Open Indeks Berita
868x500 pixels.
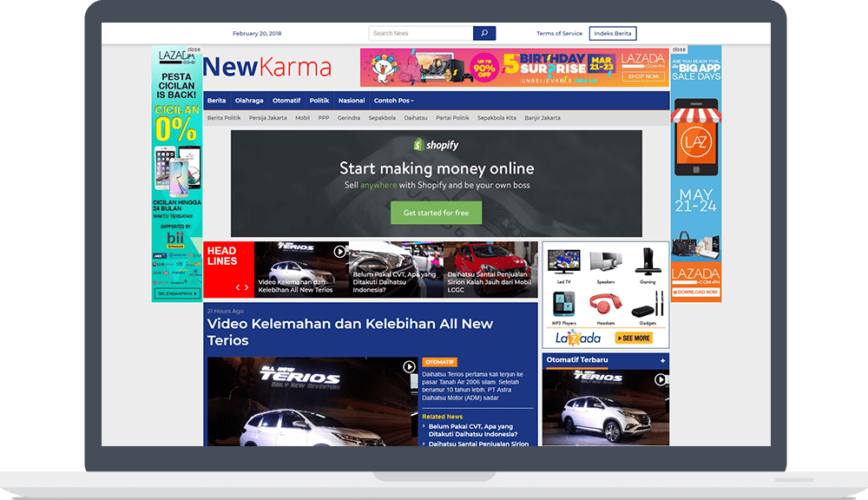coord(613,33)
